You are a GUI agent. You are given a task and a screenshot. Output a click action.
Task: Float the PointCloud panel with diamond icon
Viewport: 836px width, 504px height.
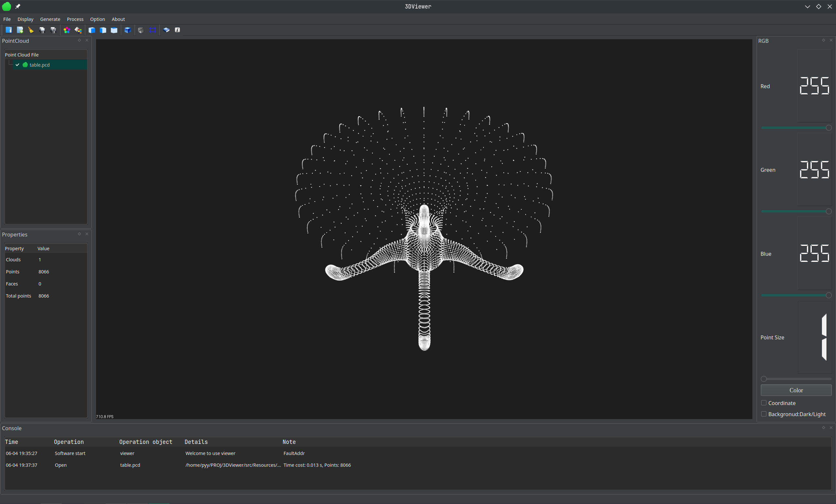pyautogui.click(x=79, y=41)
